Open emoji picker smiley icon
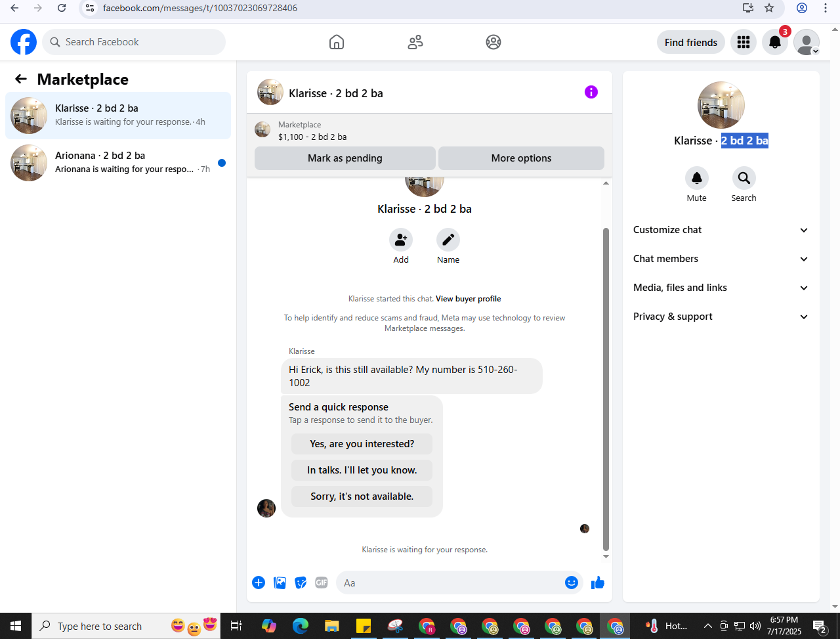Viewport: 840px width, 639px height. pyautogui.click(x=572, y=583)
